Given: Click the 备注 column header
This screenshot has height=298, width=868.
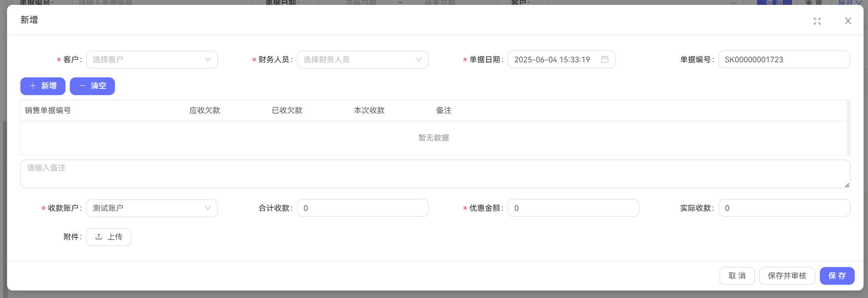Looking at the screenshot, I should 444,111.
